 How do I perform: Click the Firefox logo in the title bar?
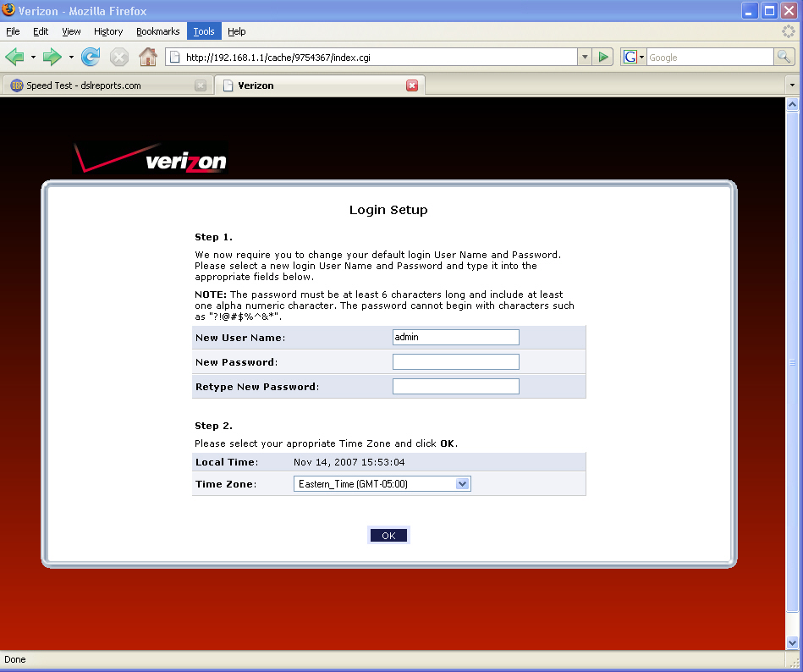pos(8,9)
